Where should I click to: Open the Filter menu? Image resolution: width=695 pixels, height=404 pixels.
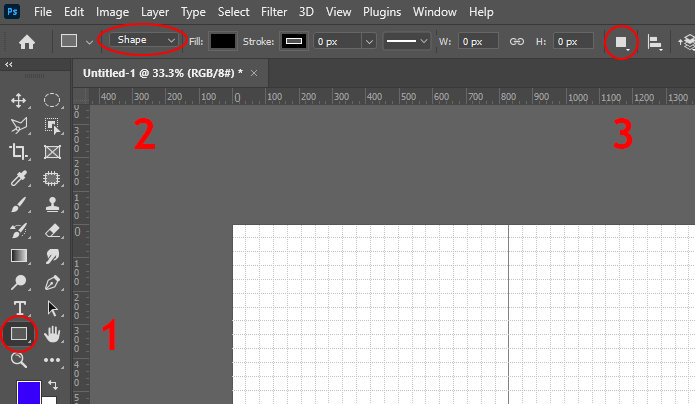pos(273,12)
